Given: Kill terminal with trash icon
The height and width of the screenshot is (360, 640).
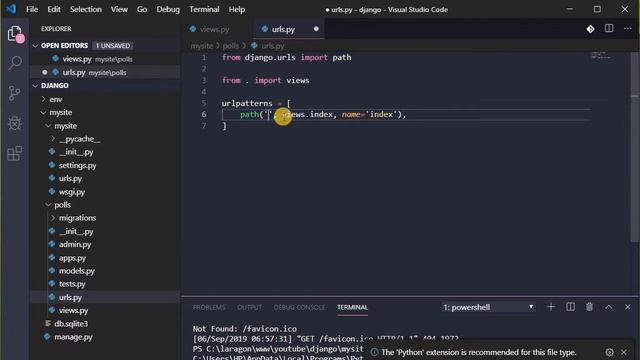Looking at the screenshot, I should coord(589,307).
